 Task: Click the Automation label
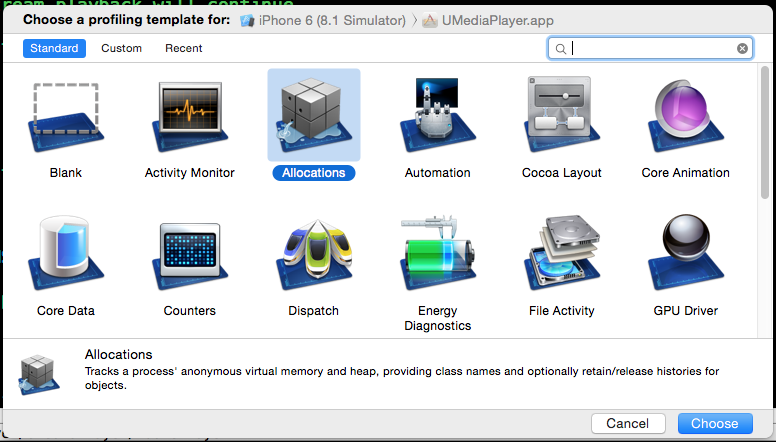pyautogui.click(x=437, y=173)
